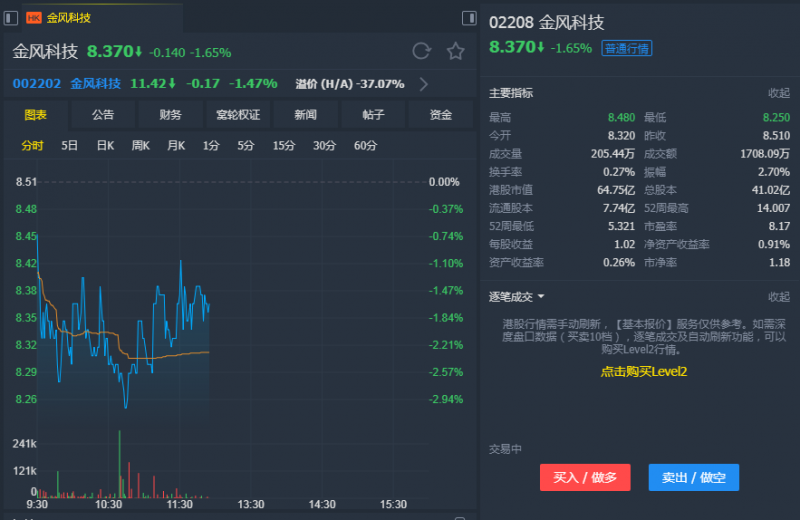
Task: Click the 最高 value 8.480
Action: (x=621, y=117)
